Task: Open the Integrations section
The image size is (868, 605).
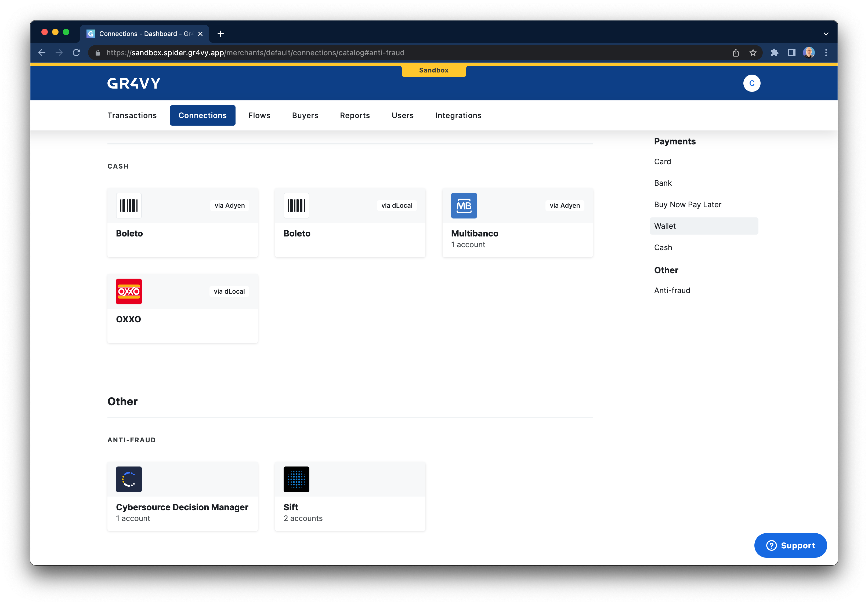Action: pyautogui.click(x=458, y=115)
